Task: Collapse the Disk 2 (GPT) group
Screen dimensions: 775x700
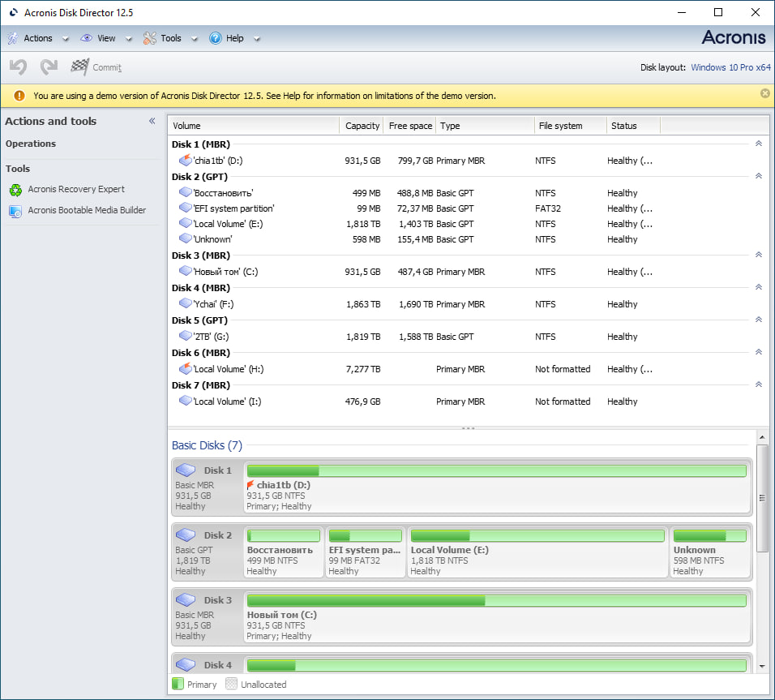Action: tap(759, 176)
